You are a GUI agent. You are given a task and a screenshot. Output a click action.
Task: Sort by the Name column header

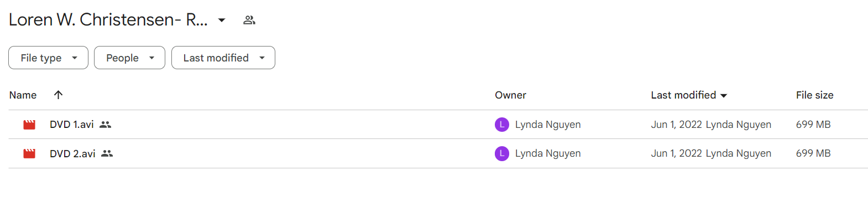tap(23, 95)
